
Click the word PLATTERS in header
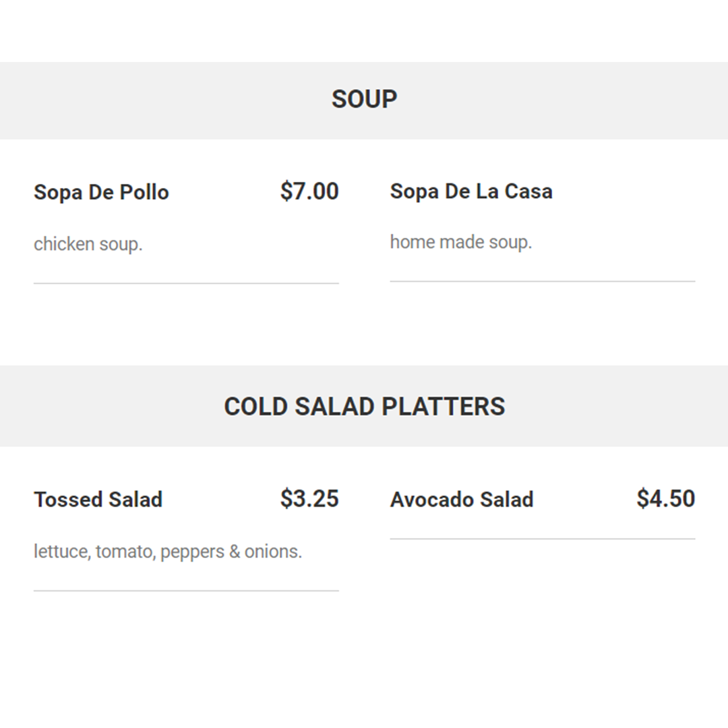[x=444, y=406]
